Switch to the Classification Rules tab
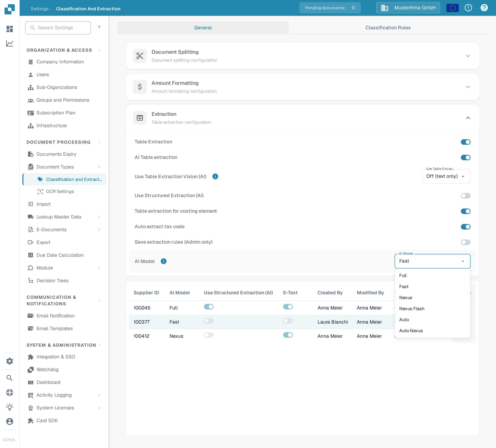 [x=388, y=28]
